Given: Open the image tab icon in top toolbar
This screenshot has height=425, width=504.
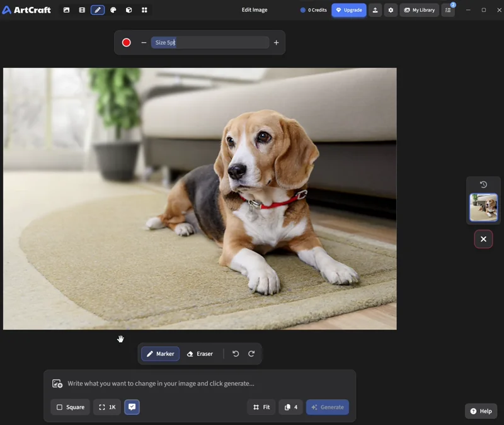Looking at the screenshot, I should pos(67,10).
